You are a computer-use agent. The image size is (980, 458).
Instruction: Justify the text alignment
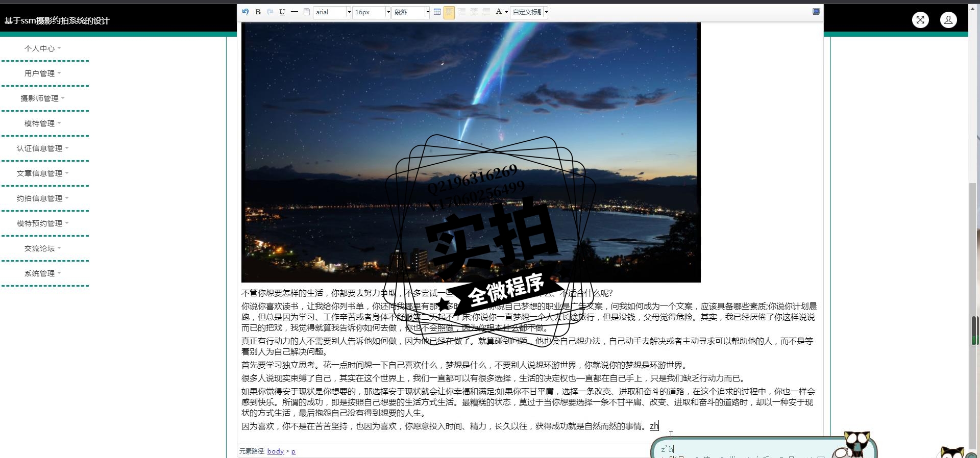486,12
